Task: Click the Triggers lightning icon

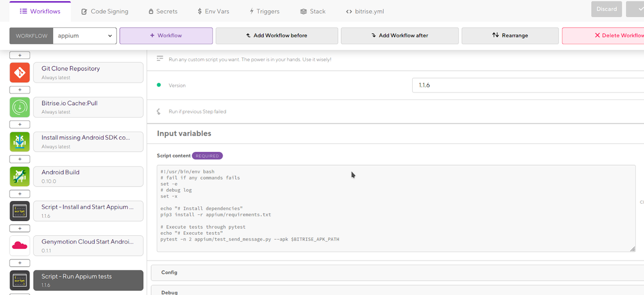Action: click(252, 11)
